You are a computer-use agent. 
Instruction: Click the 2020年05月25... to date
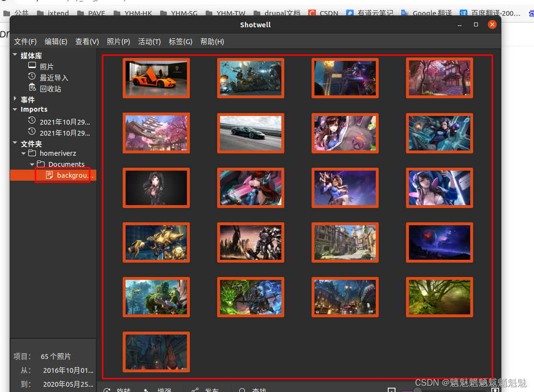pyautogui.click(x=68, y=384)
